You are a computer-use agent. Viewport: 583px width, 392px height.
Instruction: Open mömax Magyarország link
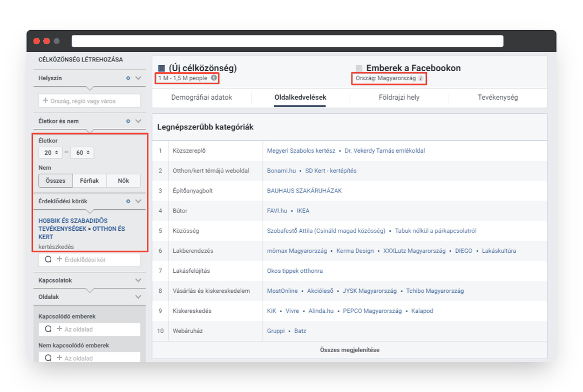[297, 251]
